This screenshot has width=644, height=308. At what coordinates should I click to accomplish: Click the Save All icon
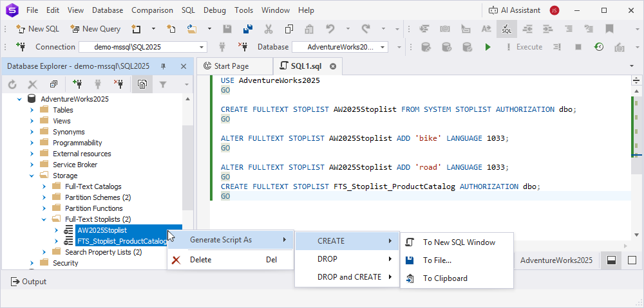(248, 29)
